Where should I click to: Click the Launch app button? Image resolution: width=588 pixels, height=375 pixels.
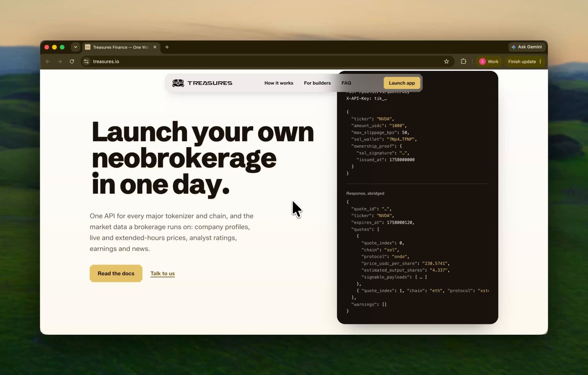(402, 83)
